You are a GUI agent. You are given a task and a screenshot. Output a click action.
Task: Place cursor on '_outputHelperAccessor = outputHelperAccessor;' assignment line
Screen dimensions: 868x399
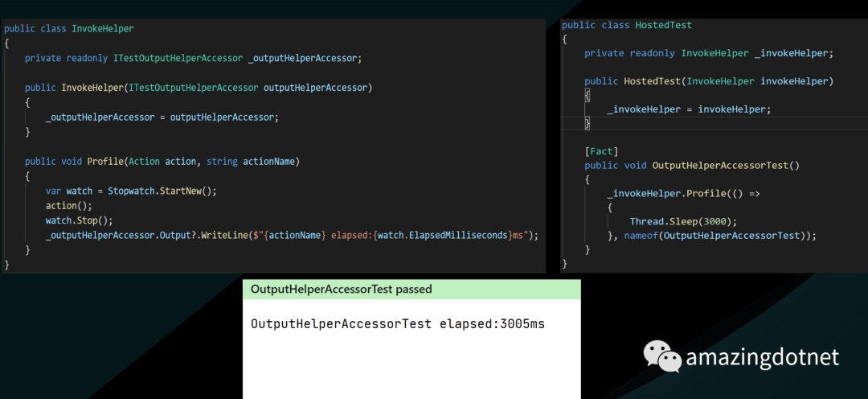click(162, 117)
